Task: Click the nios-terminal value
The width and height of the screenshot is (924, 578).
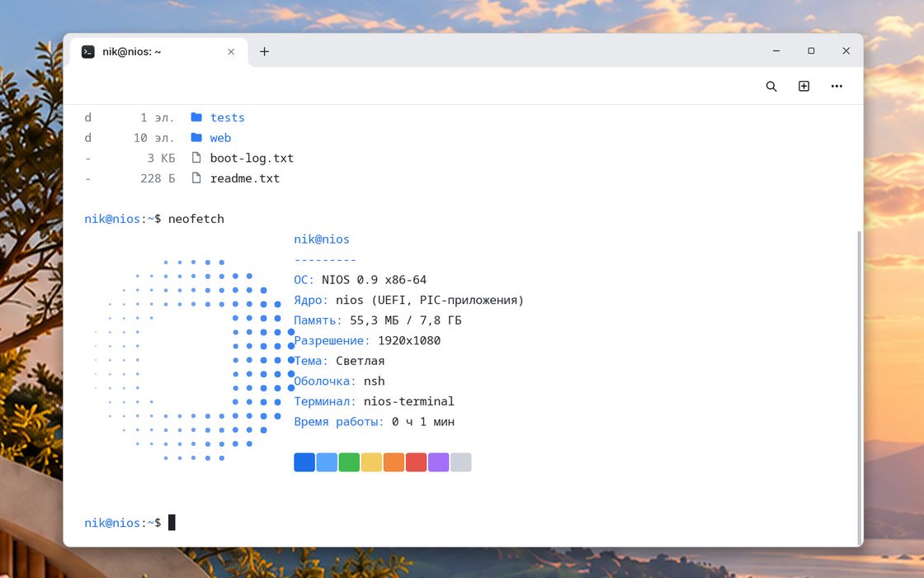Action: pyautogui.click(x=409, y=401)
